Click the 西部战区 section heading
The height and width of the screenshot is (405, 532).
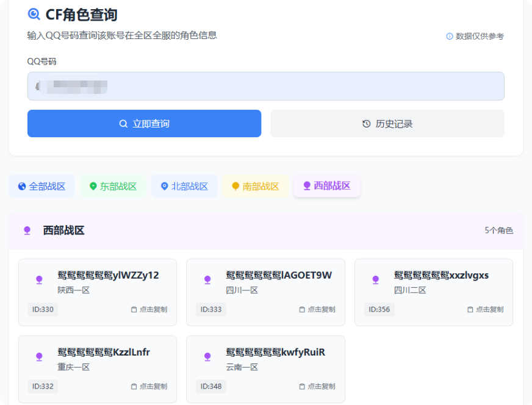[64, 231]
